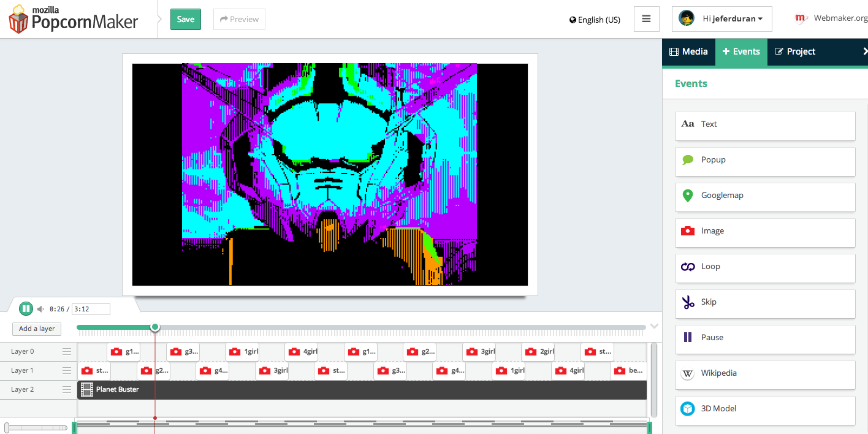Switch to the Events tab
This screenshot has height=434, width=868.
click(x=741, y=51)
